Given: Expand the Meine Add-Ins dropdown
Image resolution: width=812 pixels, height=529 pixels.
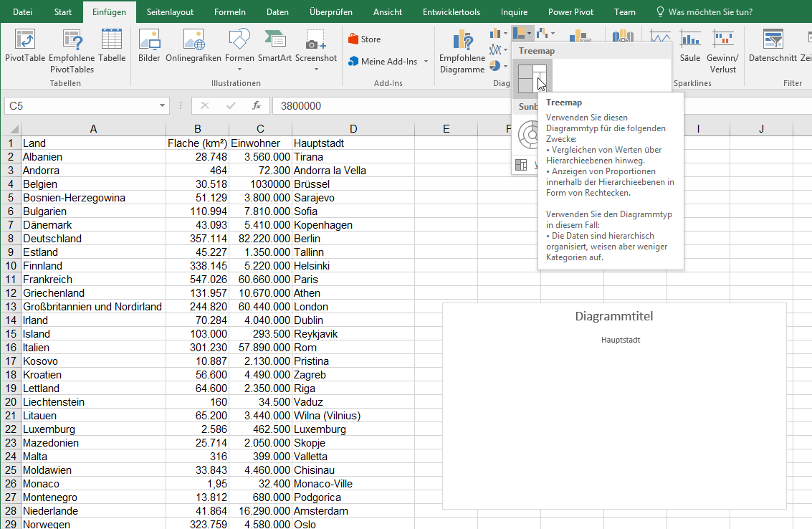Looking at the screenshot, I should pos(426,62).
